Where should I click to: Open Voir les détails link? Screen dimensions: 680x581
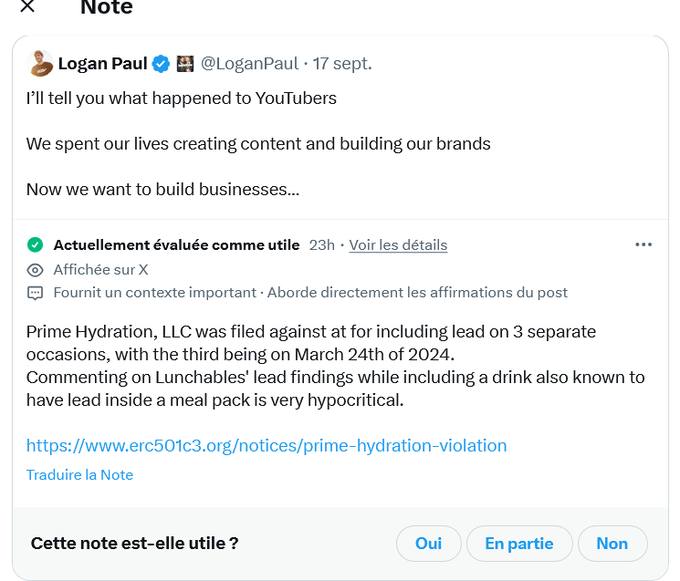pos(398,245)
